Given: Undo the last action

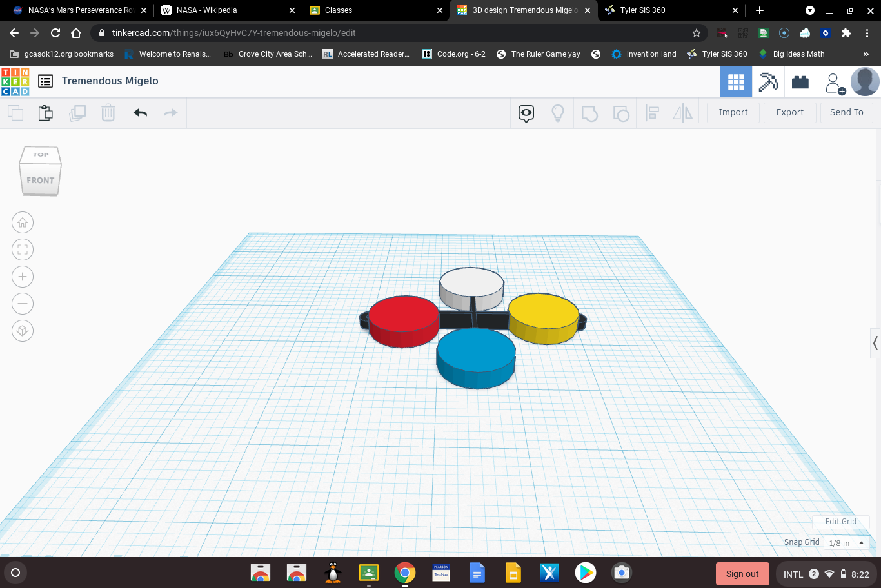Looking at the screenshot, I should tap(141, 113).
